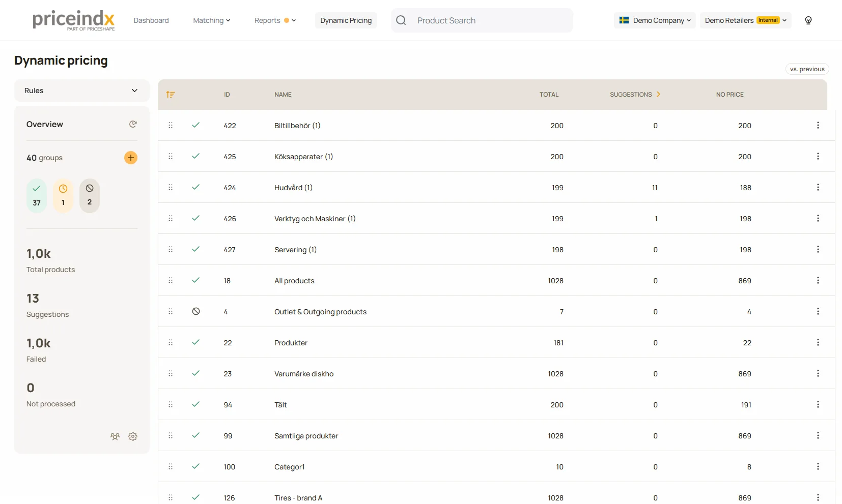
Task: Open the Hudvård (1) group
Action: [293, 188]
